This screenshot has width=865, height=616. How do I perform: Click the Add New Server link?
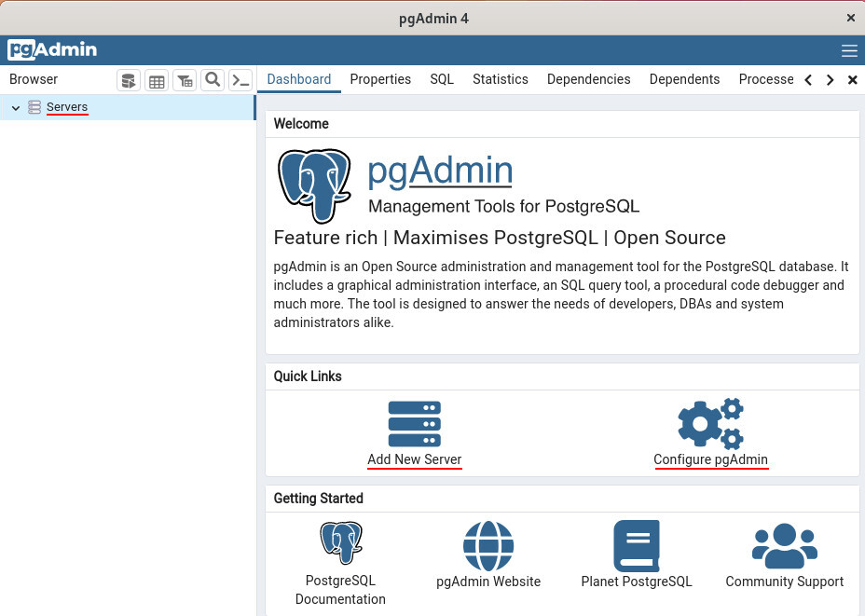tap(414, 459)
